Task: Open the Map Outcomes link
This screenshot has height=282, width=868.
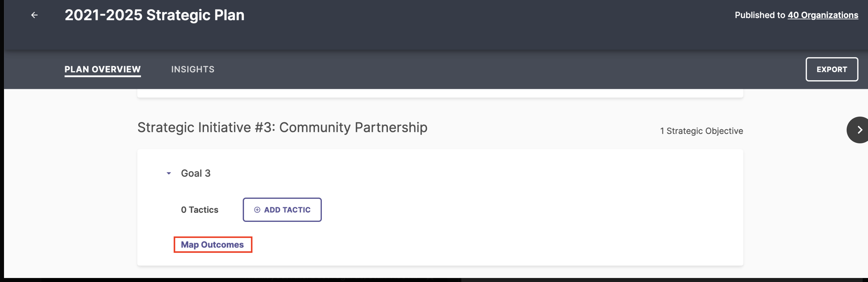Action: [x=212, y=245]
